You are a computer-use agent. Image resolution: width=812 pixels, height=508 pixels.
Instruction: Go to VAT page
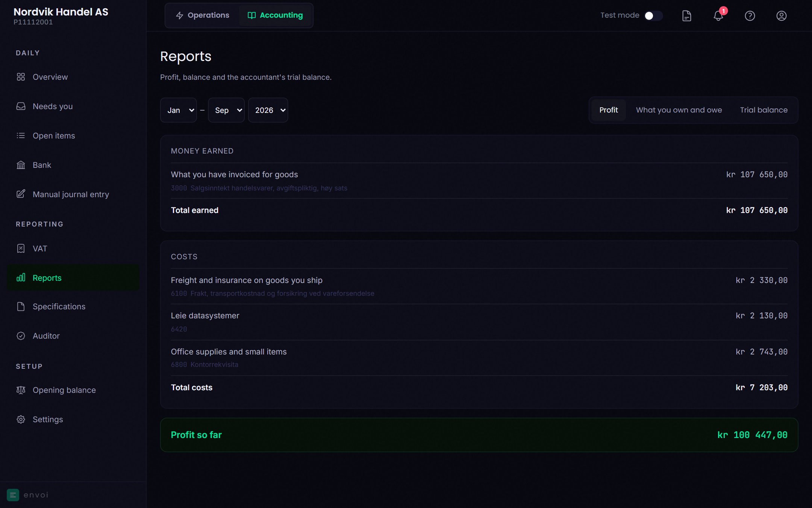(x=73, y=248)
